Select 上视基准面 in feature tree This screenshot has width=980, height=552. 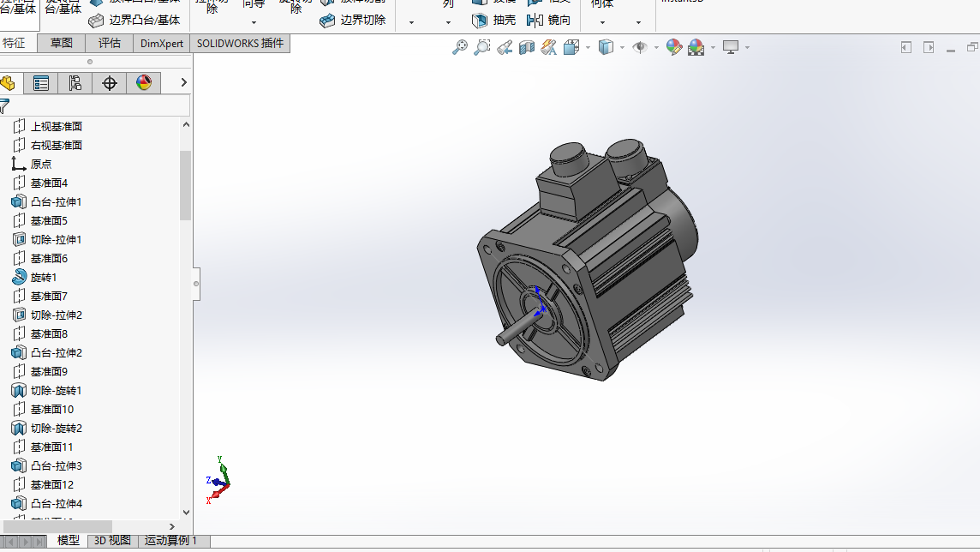(57, 126)
